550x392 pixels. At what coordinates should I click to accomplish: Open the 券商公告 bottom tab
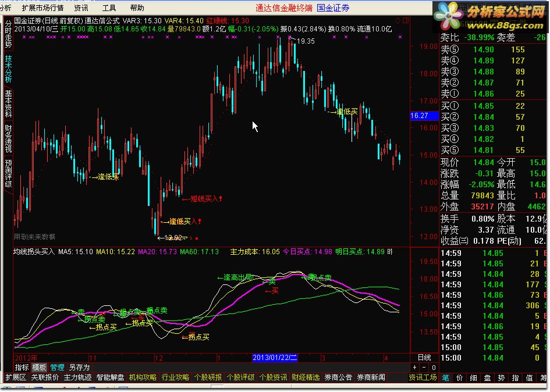(x=339, y=377)
